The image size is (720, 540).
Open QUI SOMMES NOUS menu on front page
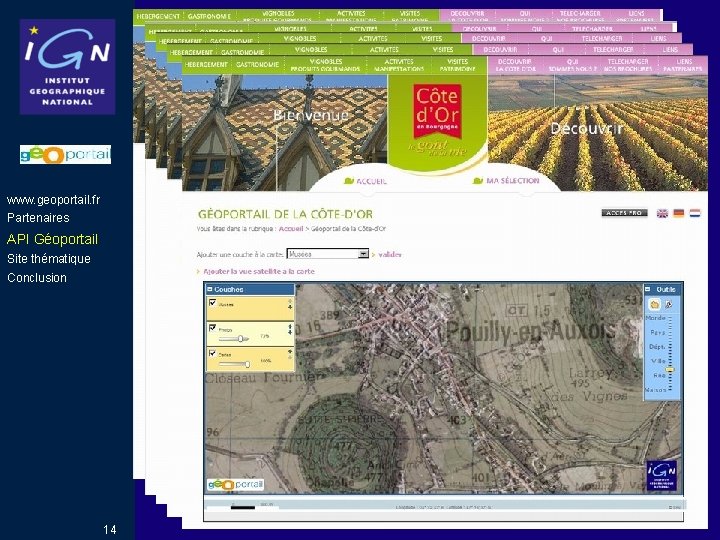[x=572, y=65]
